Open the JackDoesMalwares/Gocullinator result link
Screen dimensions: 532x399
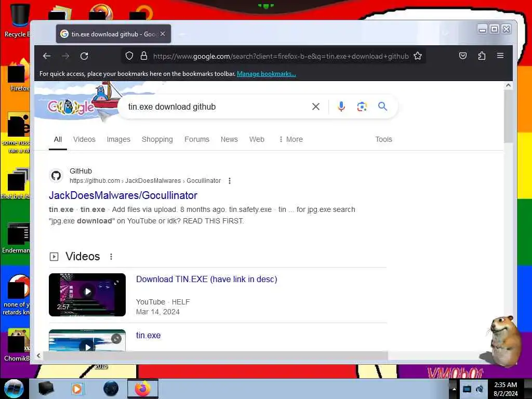pyautogui.click(x=123, y=195)
